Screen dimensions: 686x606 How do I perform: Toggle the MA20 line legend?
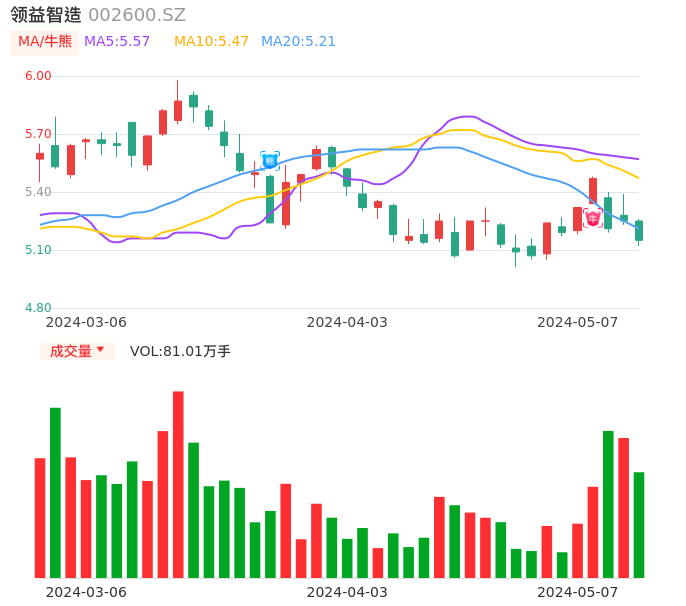pyautogui.click(x=298, y=42)
